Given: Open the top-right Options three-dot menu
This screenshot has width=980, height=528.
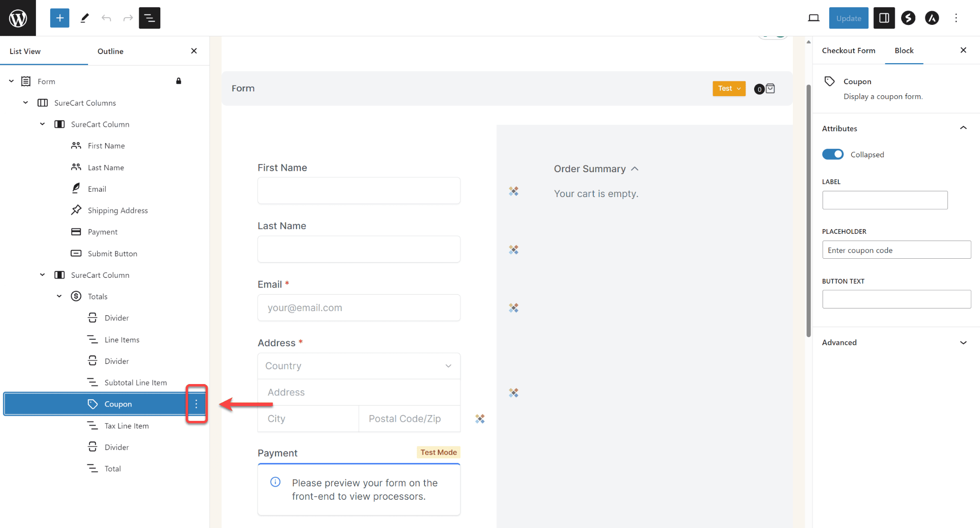Looking at the screenshot, I should pos(956,18).
